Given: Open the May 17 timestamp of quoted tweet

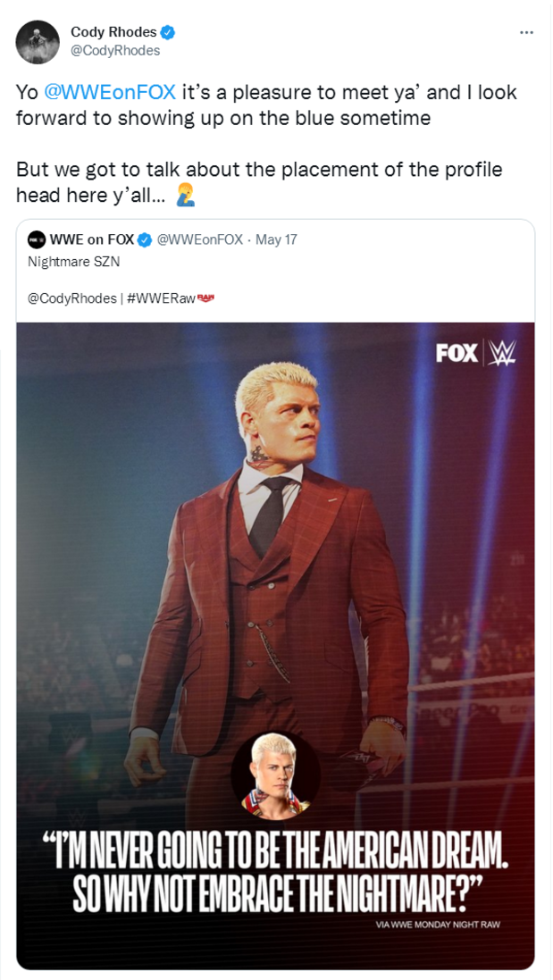Looking at the screenshot, I should 276,239.
